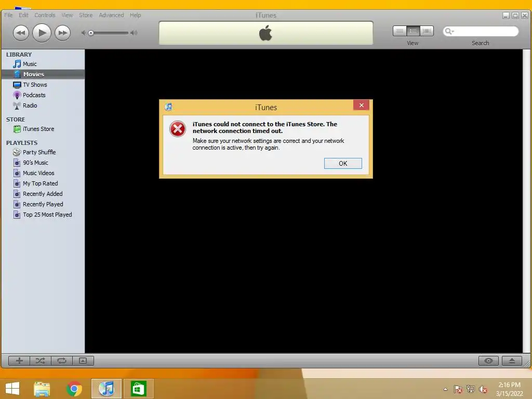Click the add playlist plus button
The width and height of the screenshot is (532, 399).
tap(19, 361)
